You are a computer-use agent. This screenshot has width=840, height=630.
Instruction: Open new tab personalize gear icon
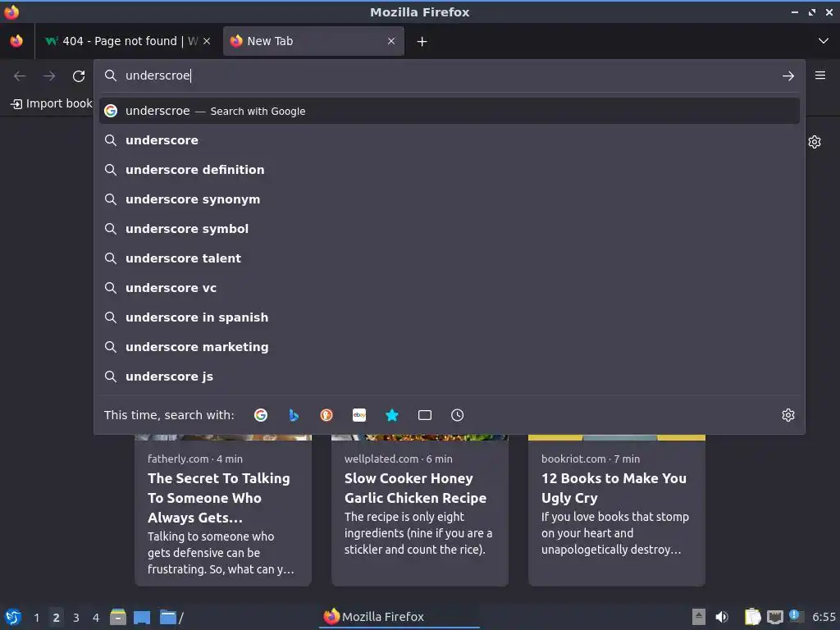815,142
